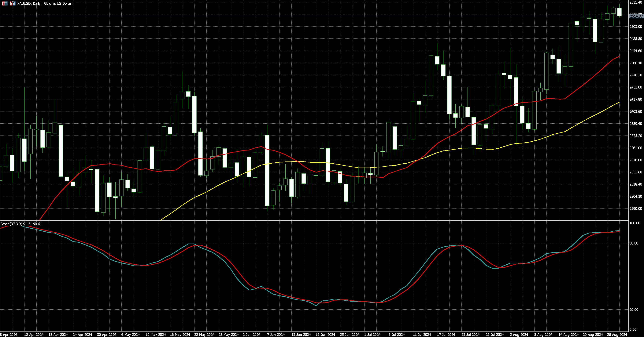Click the current price tag 2514.87
Image resolution: width=644 pixels, height=337 pixels.
[636, 16]
